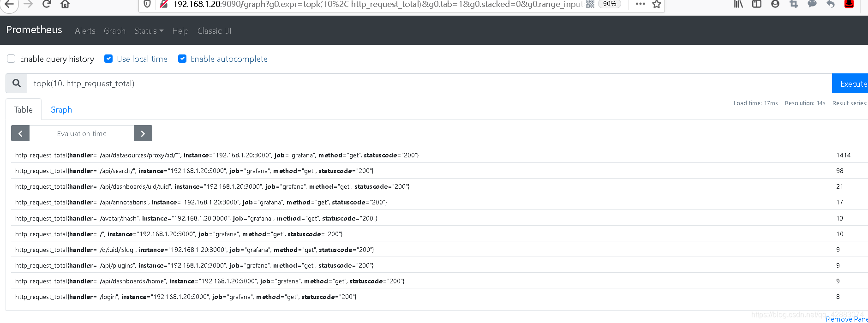Enable query history checkbox

pos(11,59)
